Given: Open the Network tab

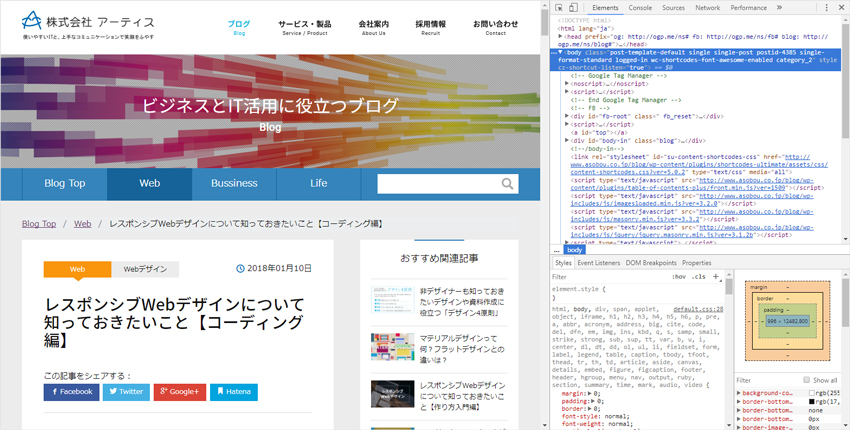Looking at the screenshot, I should click(x=707, y=8).
